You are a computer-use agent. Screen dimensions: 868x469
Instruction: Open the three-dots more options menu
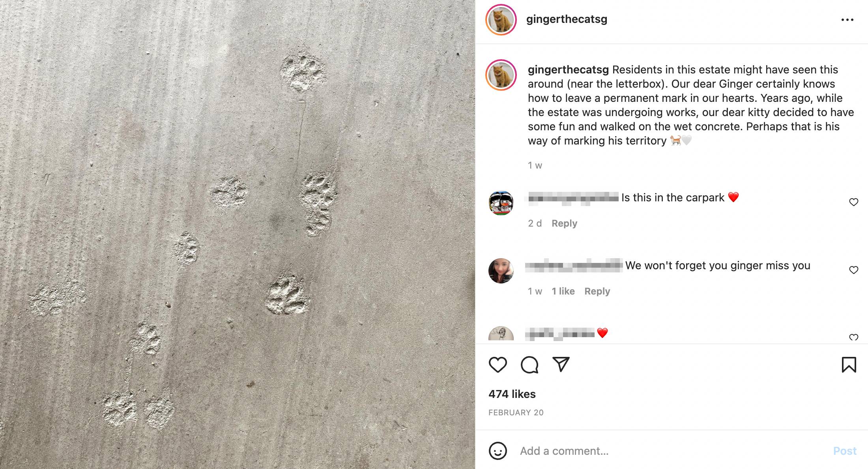click(x=847, y=20)
